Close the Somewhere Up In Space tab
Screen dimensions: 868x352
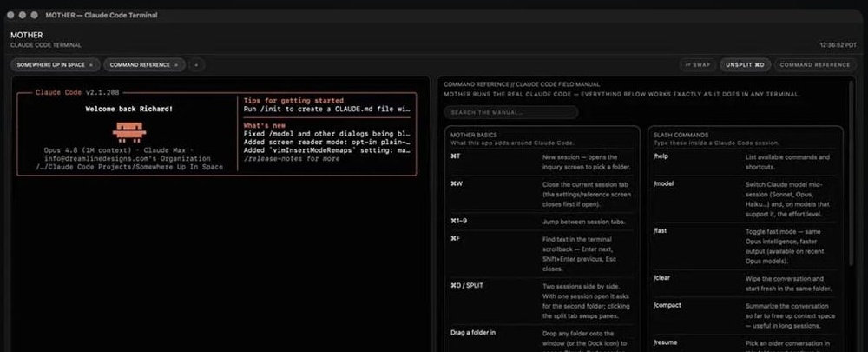click(91, 65)
